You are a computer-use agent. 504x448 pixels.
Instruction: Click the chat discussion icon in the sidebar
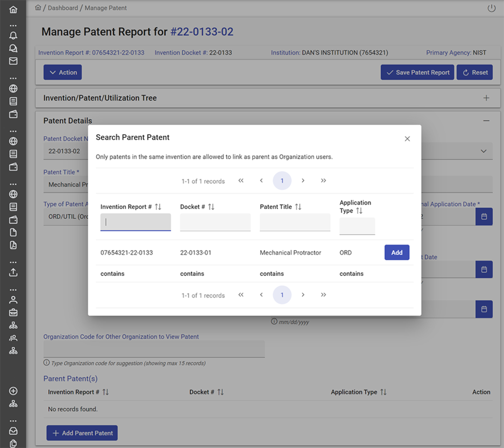13,47
